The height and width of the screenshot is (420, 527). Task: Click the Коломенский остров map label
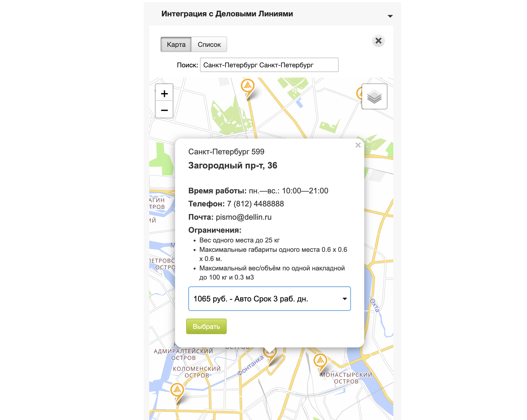tap(196, 372)
